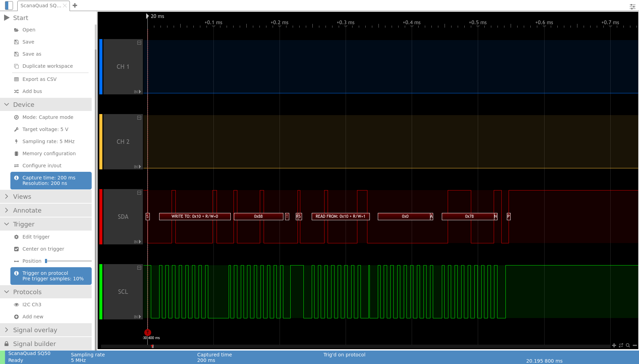This screenshot has height=364, width=639.
Task: Click the Save as icon
Action: 16,54
